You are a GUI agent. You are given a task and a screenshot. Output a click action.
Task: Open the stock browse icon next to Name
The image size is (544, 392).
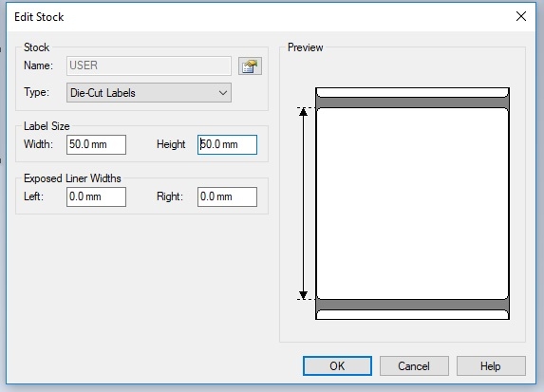coord(250,65)
